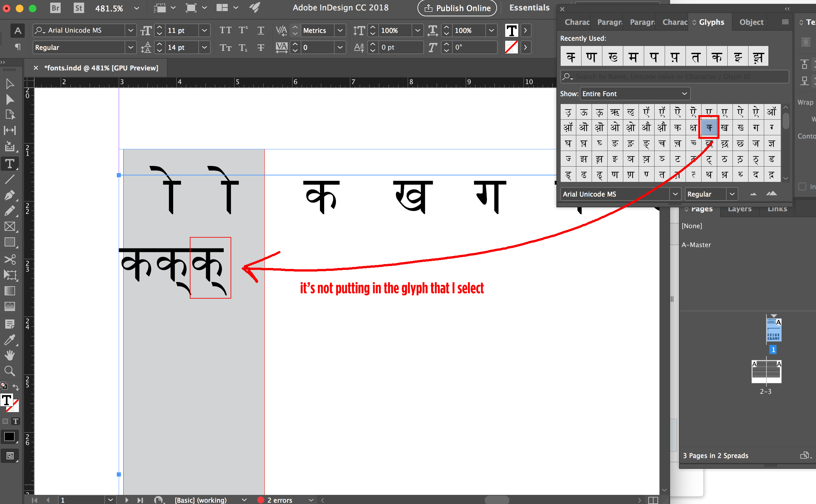
Task: Toggle superscript formatting icon
Action: (242, 30)
